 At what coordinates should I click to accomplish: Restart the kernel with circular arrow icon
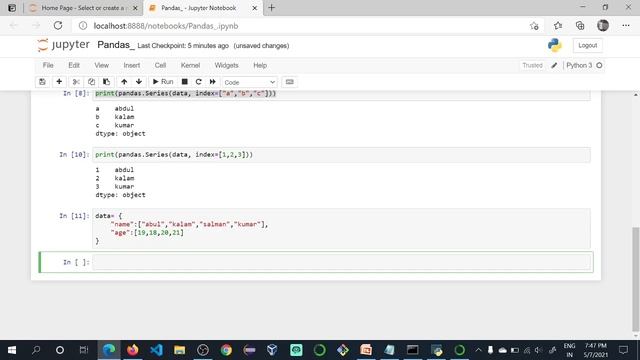[198, 82]
